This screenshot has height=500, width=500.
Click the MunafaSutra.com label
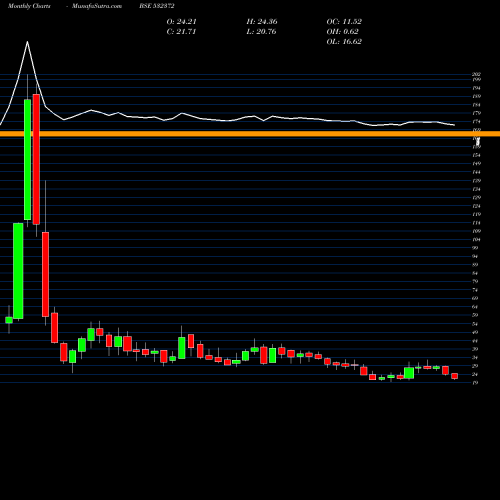97,6
